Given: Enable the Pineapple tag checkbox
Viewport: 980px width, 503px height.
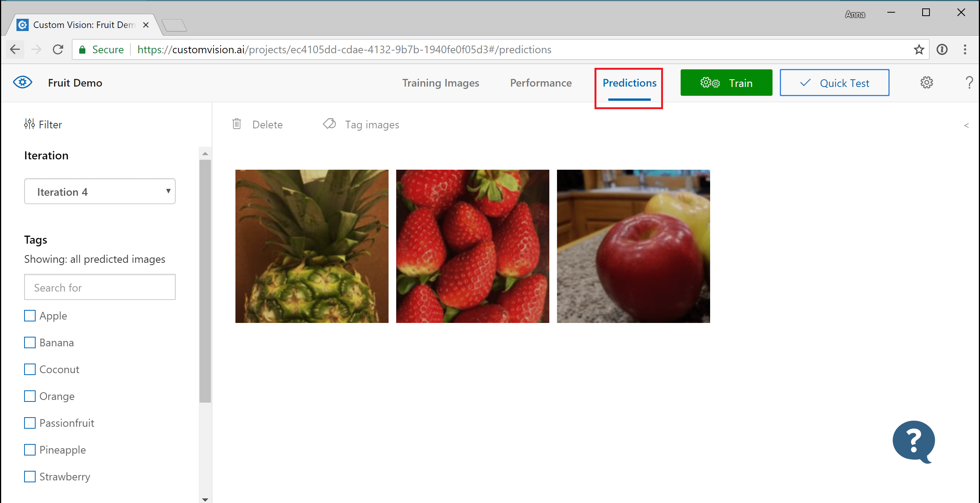Looking at the screenshot, I should coord(31,449).
